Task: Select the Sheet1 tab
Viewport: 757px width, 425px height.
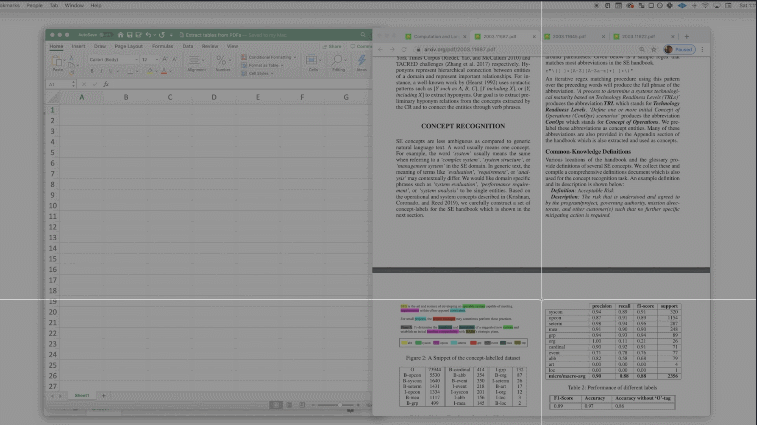Action: click(x=82, y=396)
